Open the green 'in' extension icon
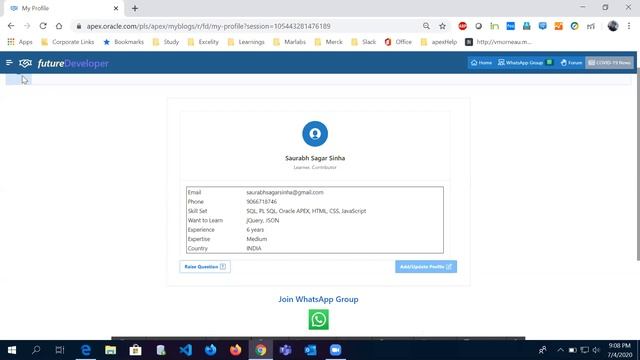This screenshot has width=640, height=360. [x=494, y=26]
